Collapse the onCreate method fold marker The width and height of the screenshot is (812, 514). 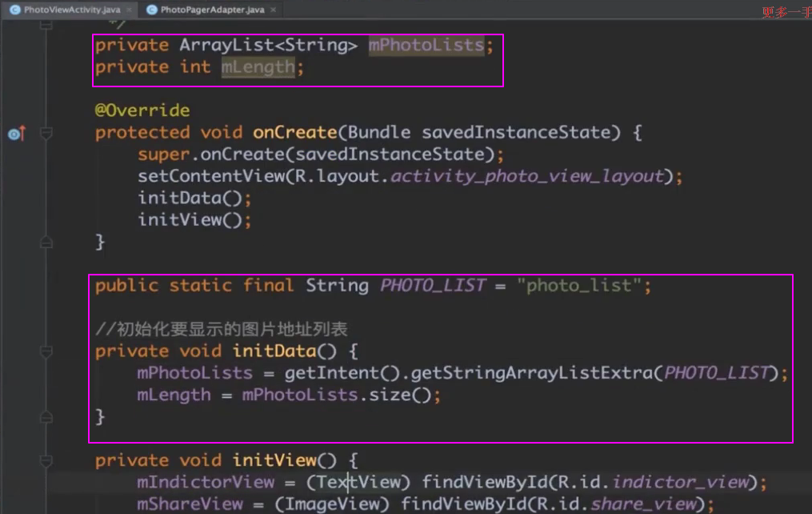[46, 135]
